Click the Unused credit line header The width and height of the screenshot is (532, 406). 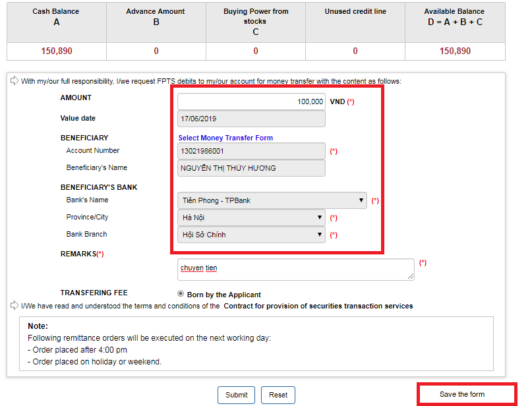click(x=355, y=12)
